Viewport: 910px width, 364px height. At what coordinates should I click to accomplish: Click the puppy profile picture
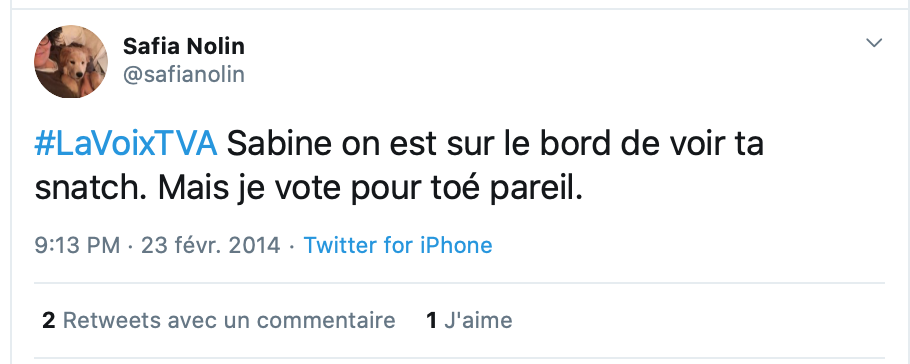click(71, 62)
